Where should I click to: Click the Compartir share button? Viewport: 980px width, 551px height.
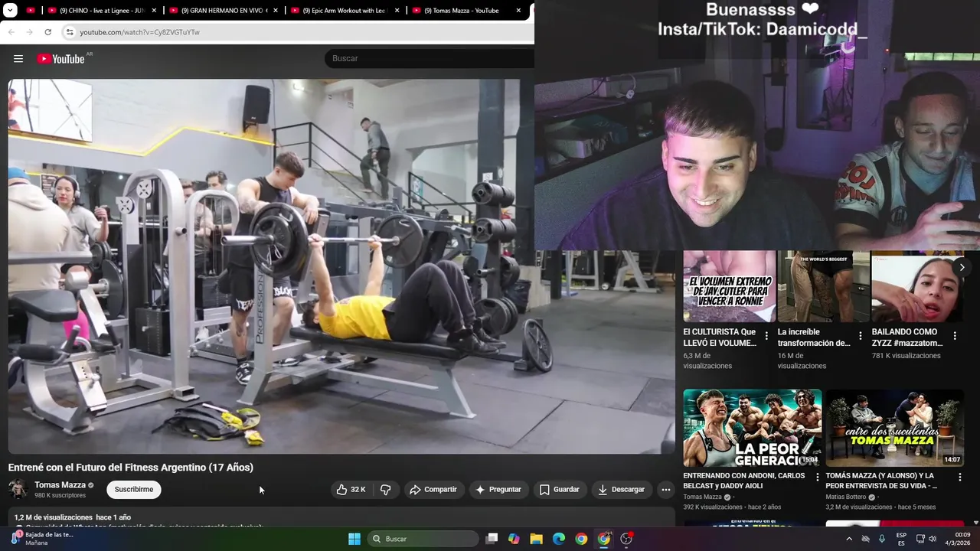[x=433, y=490]
